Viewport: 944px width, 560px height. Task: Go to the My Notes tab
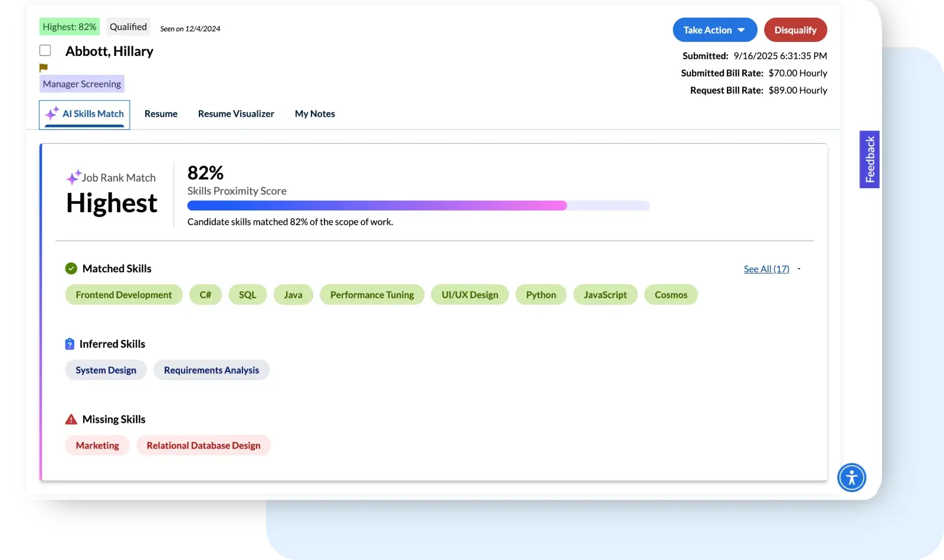314,114
